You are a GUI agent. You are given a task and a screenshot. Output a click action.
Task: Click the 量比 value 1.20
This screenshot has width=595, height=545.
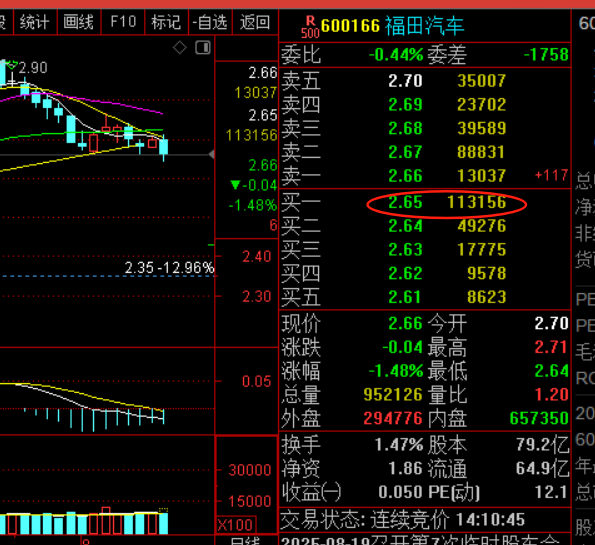[x=551, y=395]
